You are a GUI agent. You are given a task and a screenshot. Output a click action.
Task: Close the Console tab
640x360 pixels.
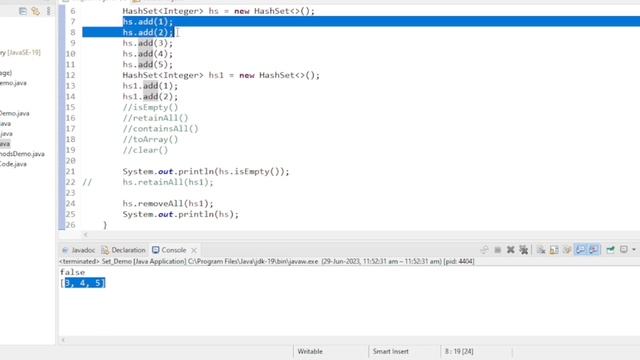tap(194, 250)
